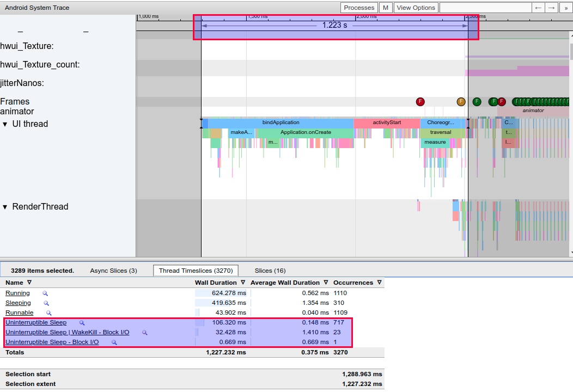This screenshot has width=573, height=392.
Task: Collapse the UI thread track
Action: point(5,124)
